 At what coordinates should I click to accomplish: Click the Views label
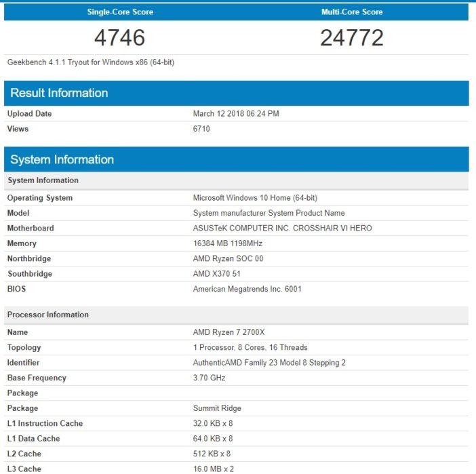[x=18, y=129]
